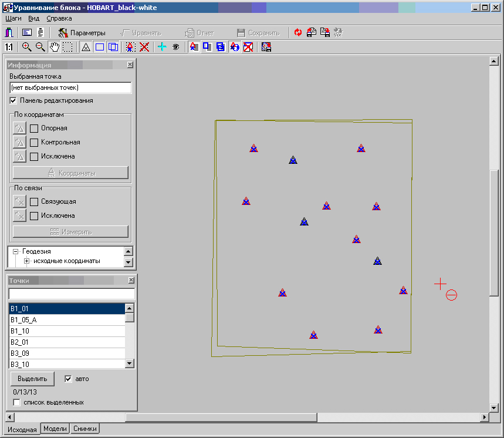Expand the исходные координаты tree node
The height and width of the screenshot is (438, 504).
[26, 261]
